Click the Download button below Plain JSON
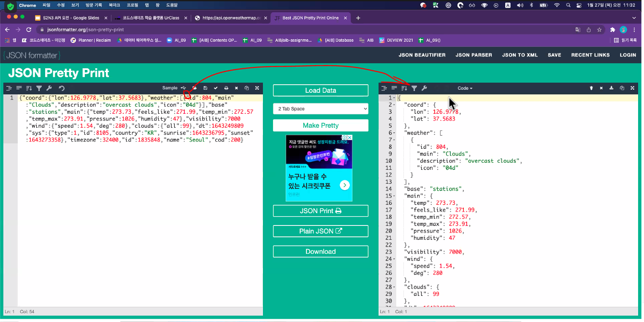This screenshot has width=644, height=322. click(321, 252)
